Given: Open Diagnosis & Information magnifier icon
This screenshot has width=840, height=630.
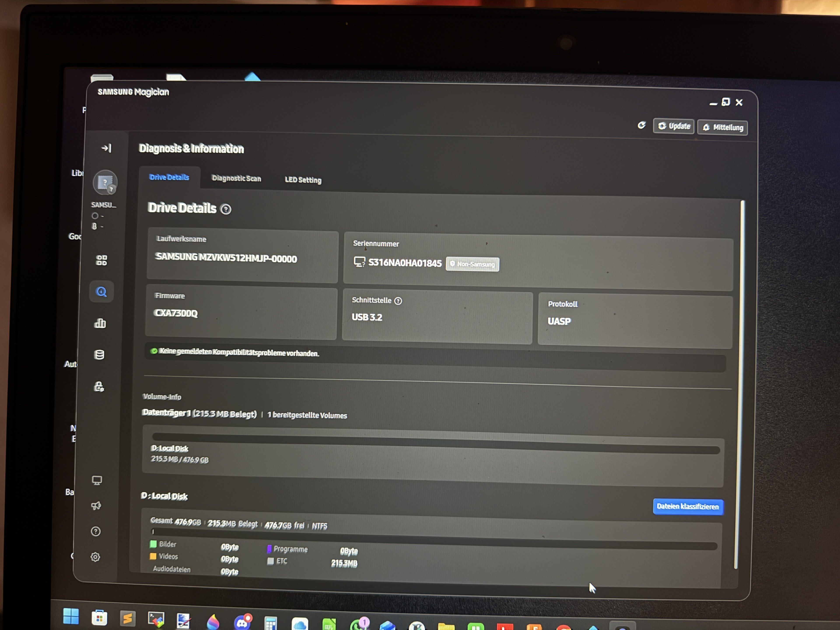Looking at the screenshot, I should tap(101, 292).
